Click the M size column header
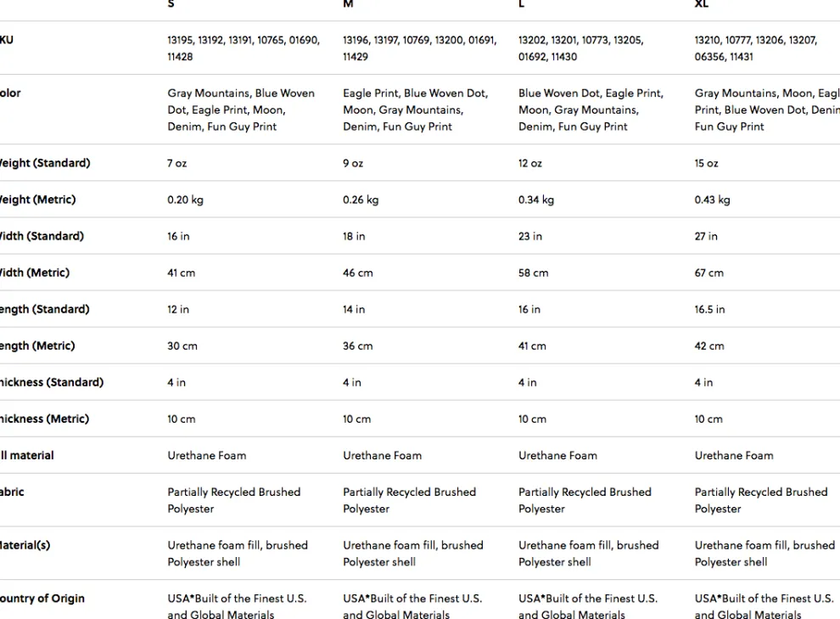 348,4
